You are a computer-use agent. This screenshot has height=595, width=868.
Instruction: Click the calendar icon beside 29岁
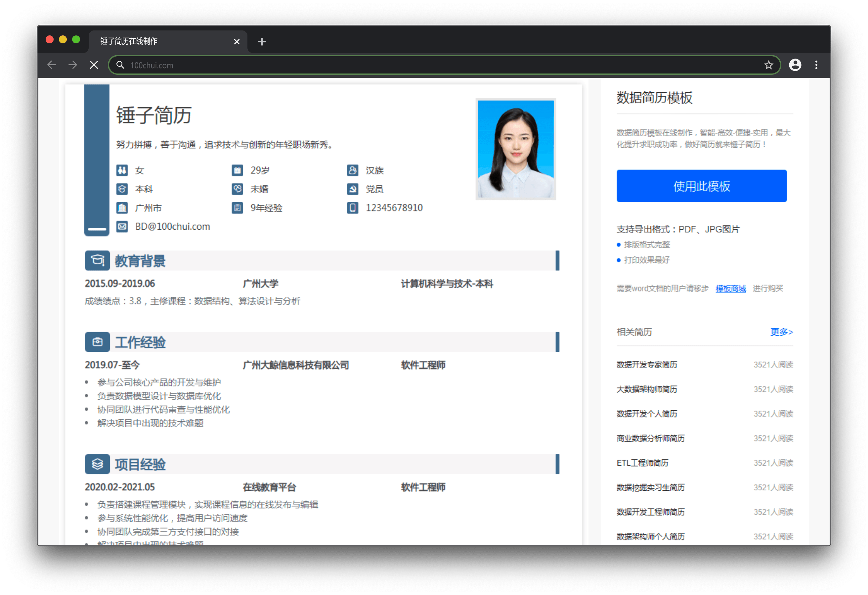click(x=237, y=170)
